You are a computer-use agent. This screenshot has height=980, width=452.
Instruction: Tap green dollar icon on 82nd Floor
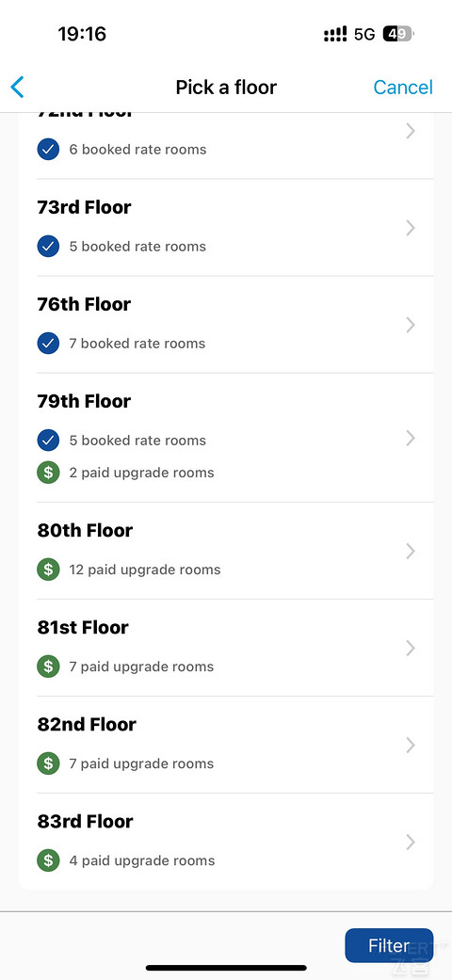[48, 763]
